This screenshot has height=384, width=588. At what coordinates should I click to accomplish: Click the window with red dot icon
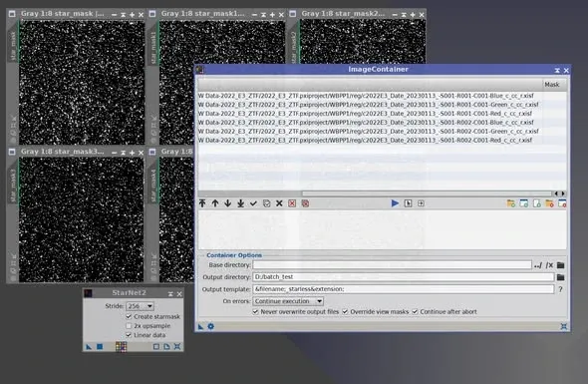click(562, 203)
